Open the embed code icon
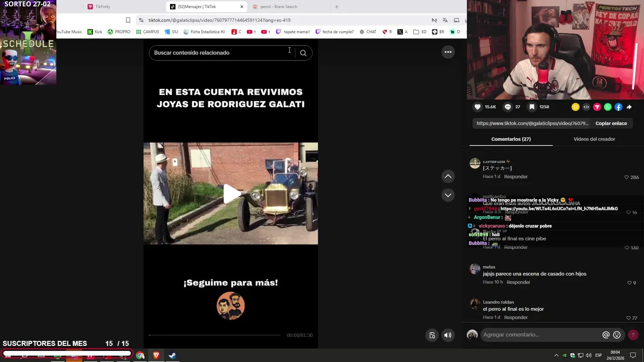Viewport: 644px width, 362px height. (586, 107)
